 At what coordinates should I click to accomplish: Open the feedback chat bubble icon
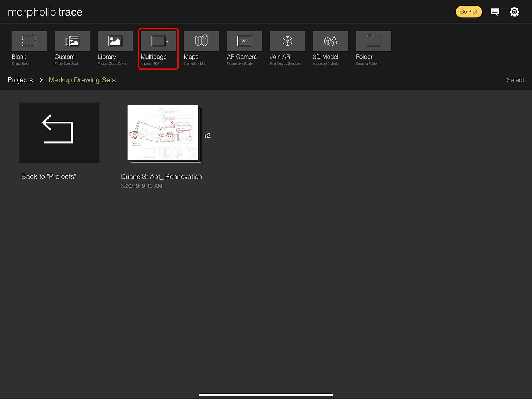[495, 12]
